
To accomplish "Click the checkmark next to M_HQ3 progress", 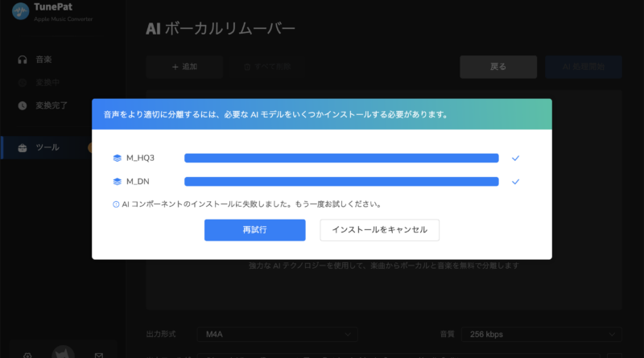I will click(515, 158).
